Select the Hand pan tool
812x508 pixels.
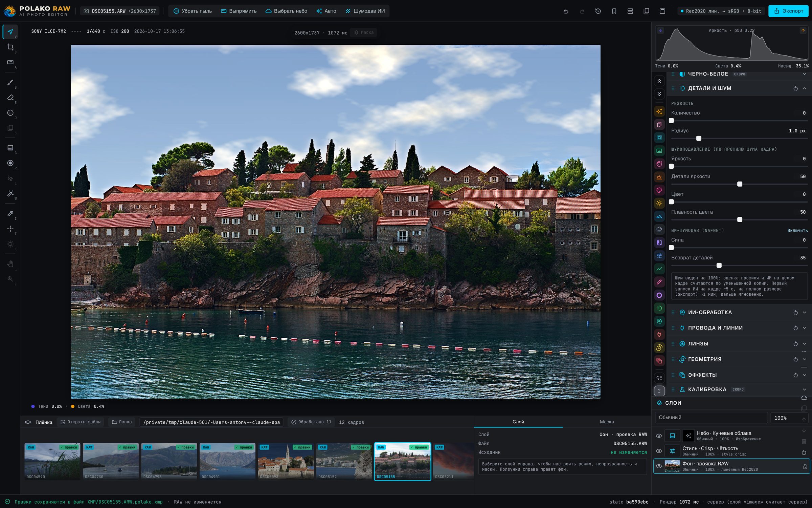pyautogui.click(x=10, y=263)
